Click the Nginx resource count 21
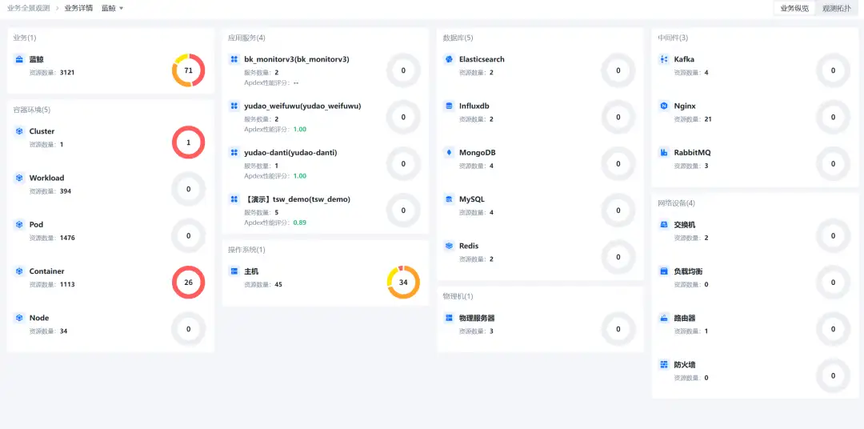864x429 pixels. coord(708,119)
